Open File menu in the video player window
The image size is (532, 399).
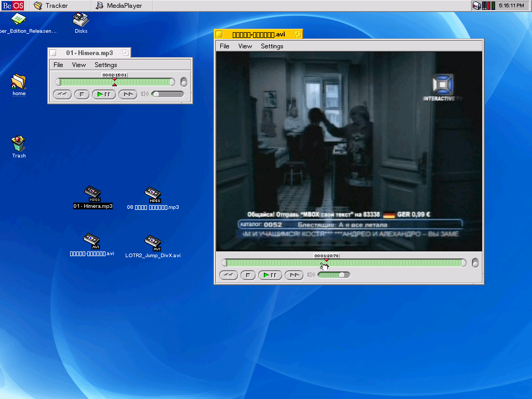pos(224,46)
